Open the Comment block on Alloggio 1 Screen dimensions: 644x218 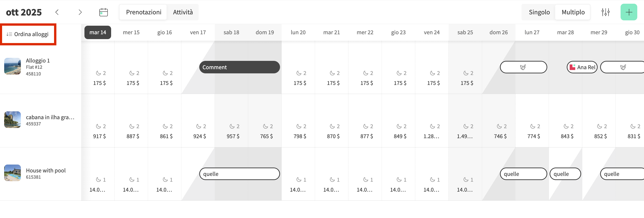pos(239,67)
